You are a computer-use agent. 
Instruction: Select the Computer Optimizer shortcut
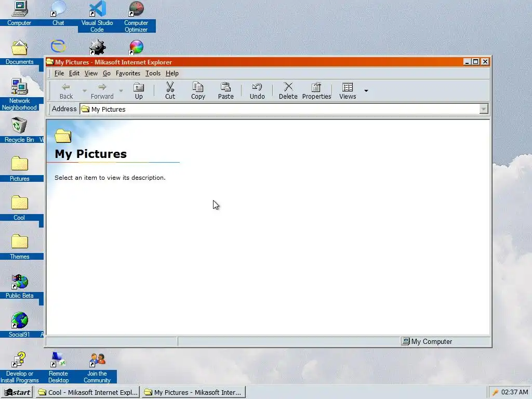pos(136,16)
